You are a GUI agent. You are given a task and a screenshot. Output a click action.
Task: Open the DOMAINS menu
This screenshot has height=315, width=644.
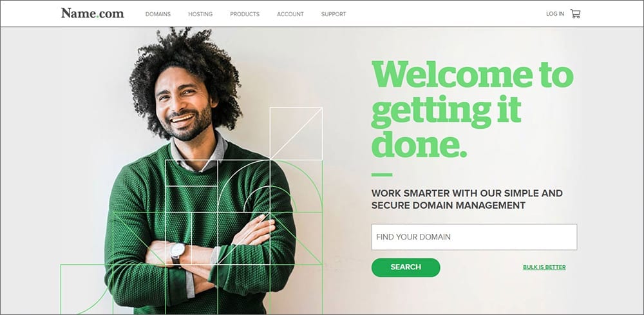(x=158, y=14)
